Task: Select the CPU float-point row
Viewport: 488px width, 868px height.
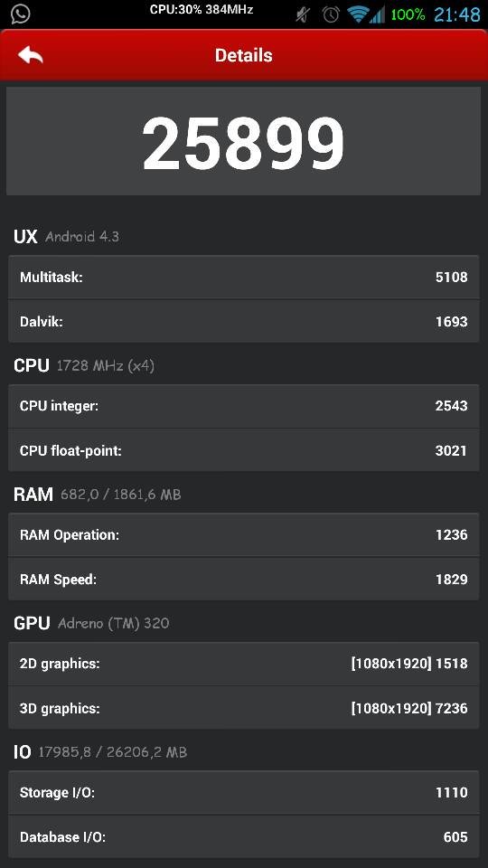Action: [x=243, y=450]
